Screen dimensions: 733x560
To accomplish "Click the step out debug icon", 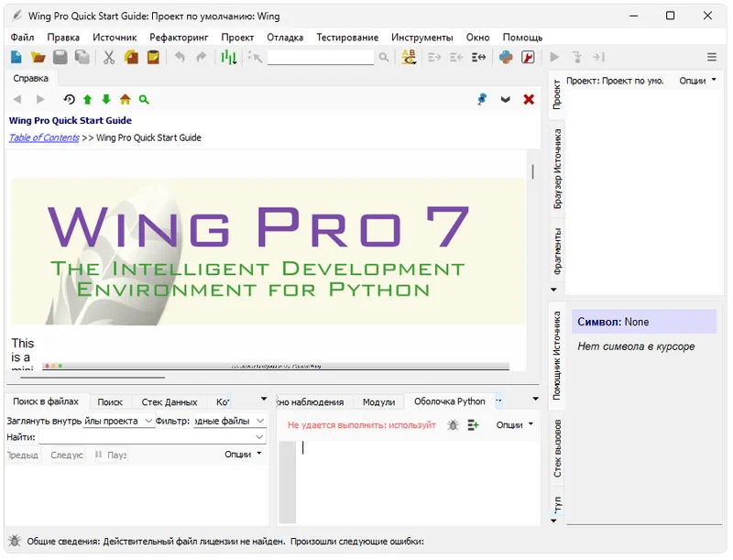I will click(599, 57).
